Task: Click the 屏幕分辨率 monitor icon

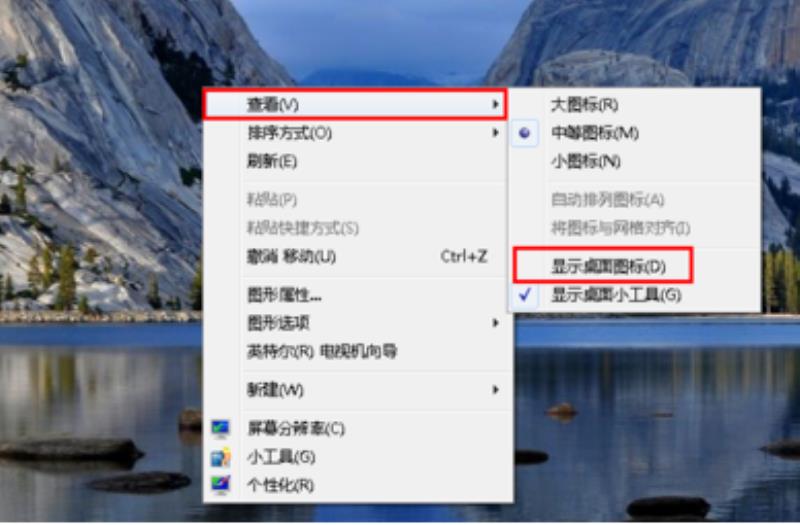Action: [x=220, y=428]
